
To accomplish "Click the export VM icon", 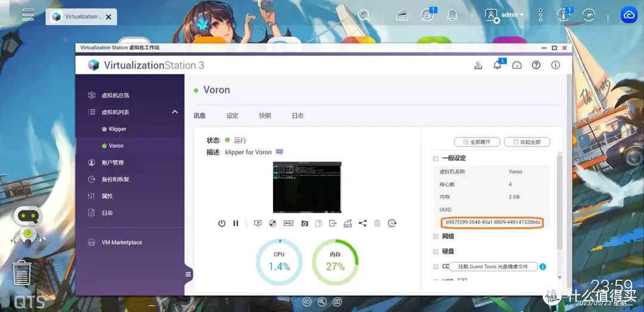I will click(x=333, y=223).
